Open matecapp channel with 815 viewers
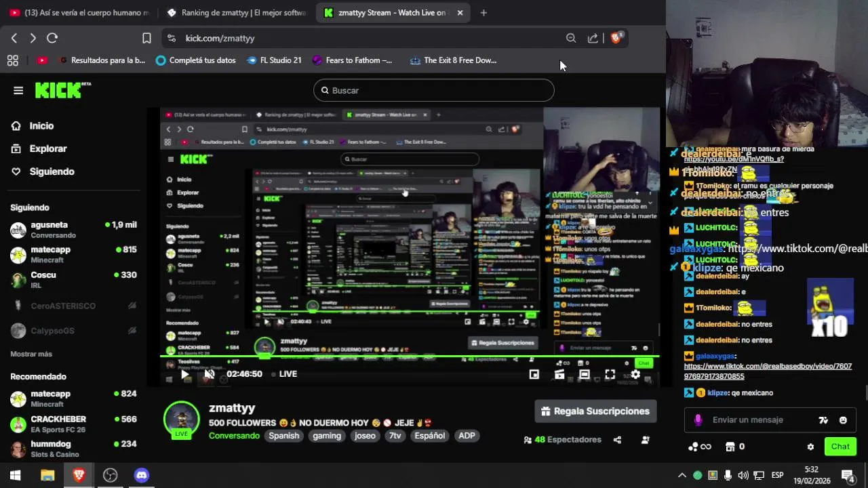 tap(73, 254)
